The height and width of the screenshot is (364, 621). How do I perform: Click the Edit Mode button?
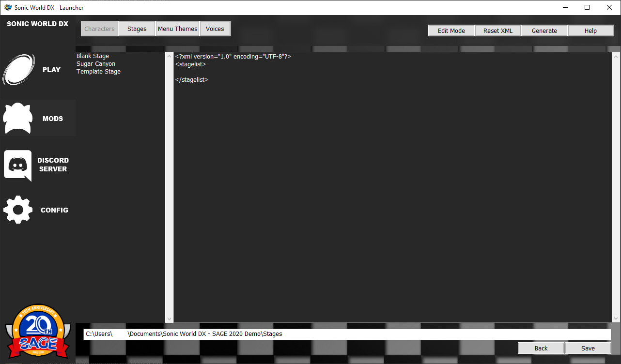tap(451, 30)
